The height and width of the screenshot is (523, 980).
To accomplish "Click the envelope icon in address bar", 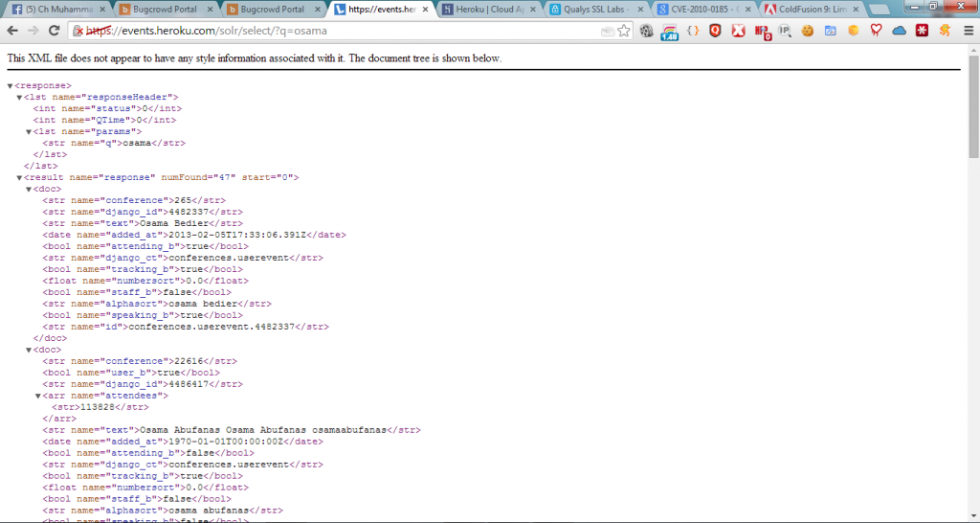I will tap(607, 32).
